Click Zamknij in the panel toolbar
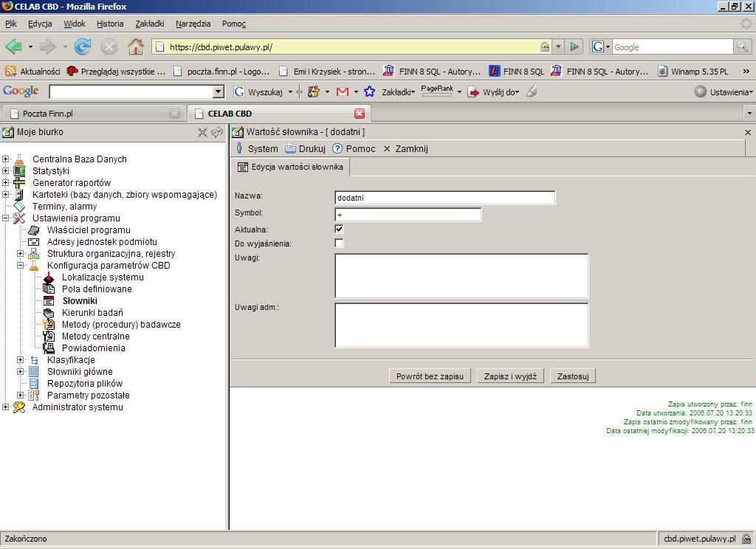 click(x=406, y=148)
